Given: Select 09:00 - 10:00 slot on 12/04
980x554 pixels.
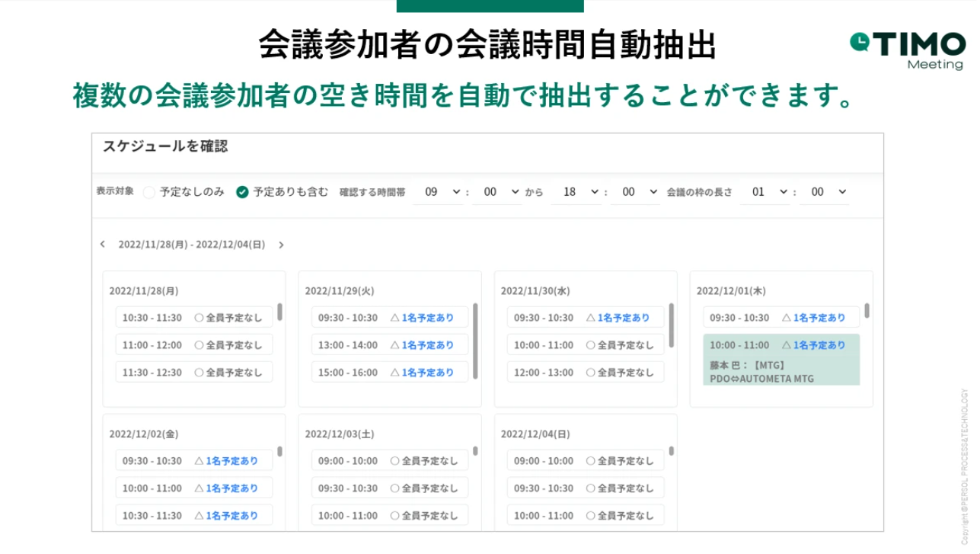Looking at the screenshot, I should tap(586, 461).
